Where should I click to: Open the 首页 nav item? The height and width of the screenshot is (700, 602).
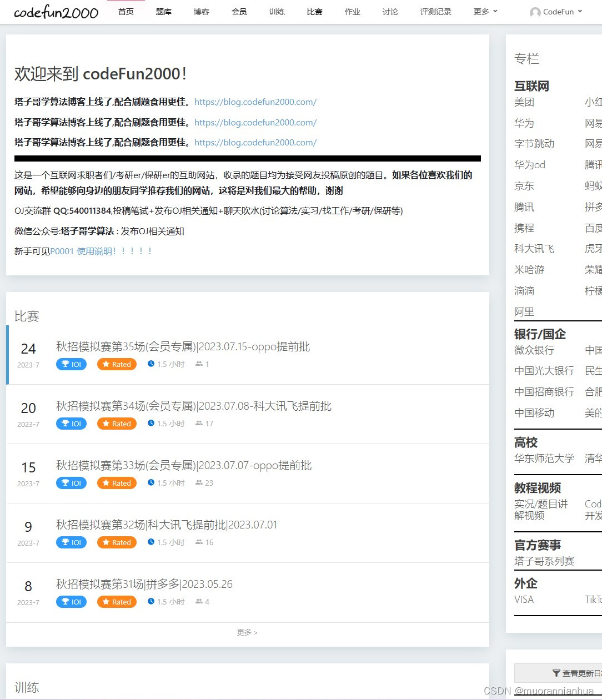point(126,12)
